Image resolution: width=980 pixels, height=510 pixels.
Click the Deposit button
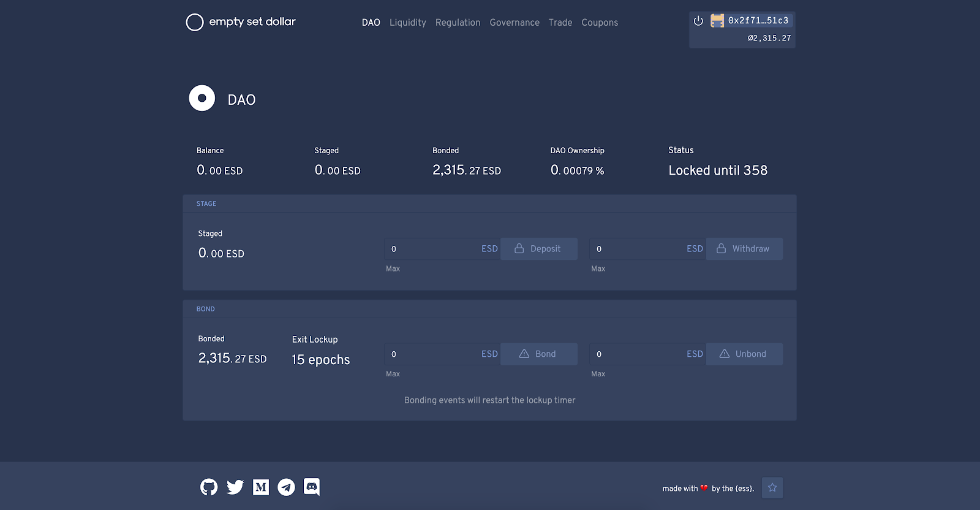click(x=539, y=249)
